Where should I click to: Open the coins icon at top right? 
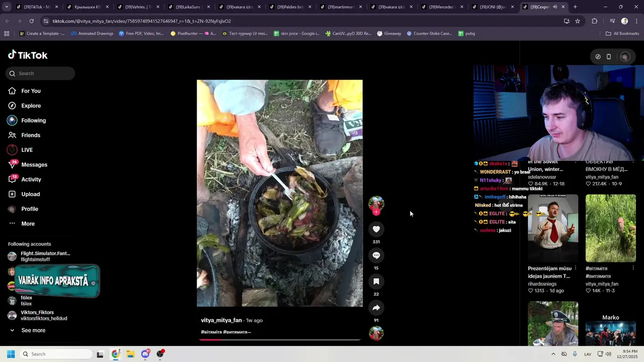click(x=598, y=57)
